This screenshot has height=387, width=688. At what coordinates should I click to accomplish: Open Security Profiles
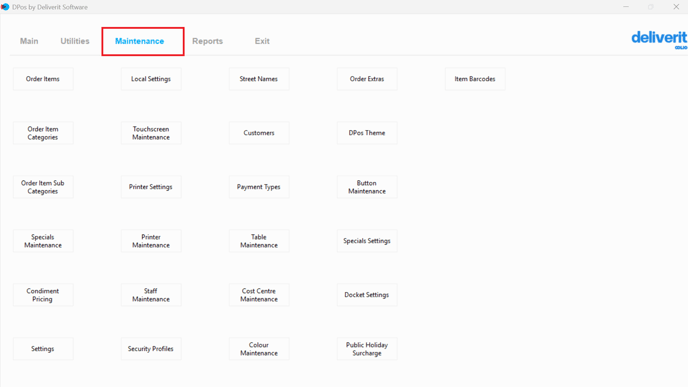click(151, 349)
